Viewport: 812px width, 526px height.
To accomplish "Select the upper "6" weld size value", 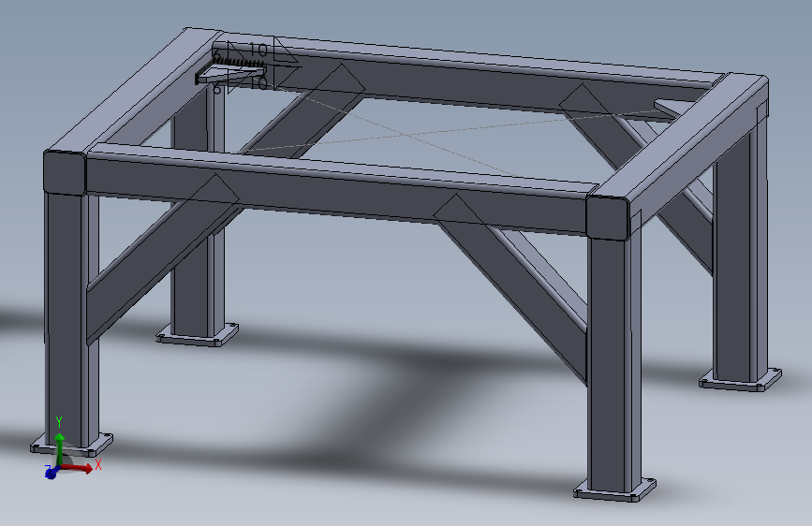I will (217, 56).
